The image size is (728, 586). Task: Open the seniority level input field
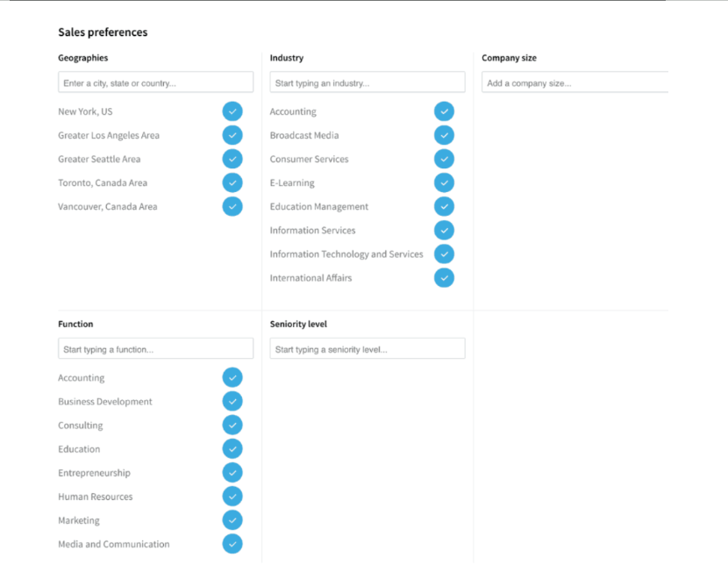coord(368,348)
